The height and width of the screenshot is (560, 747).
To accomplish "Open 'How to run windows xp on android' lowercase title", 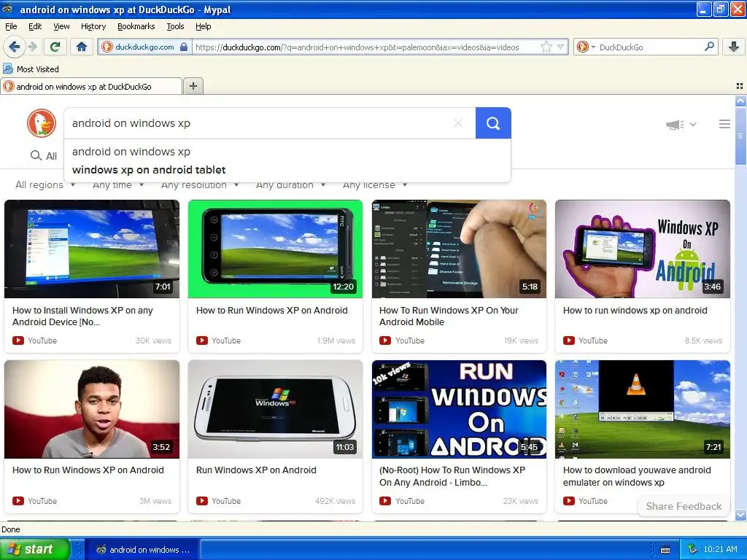I will click(x=635, y=311).
